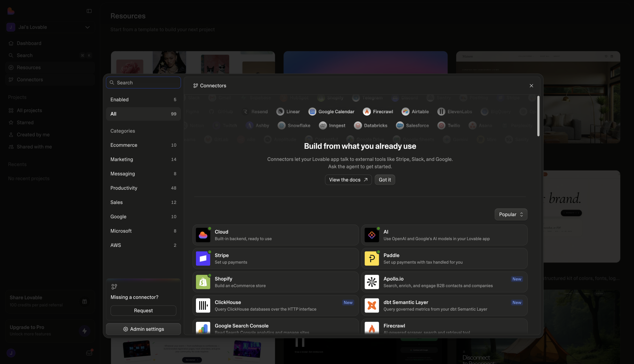Click the dbt Semantic Layer icon
634x364 pixels.
(371, 306)
